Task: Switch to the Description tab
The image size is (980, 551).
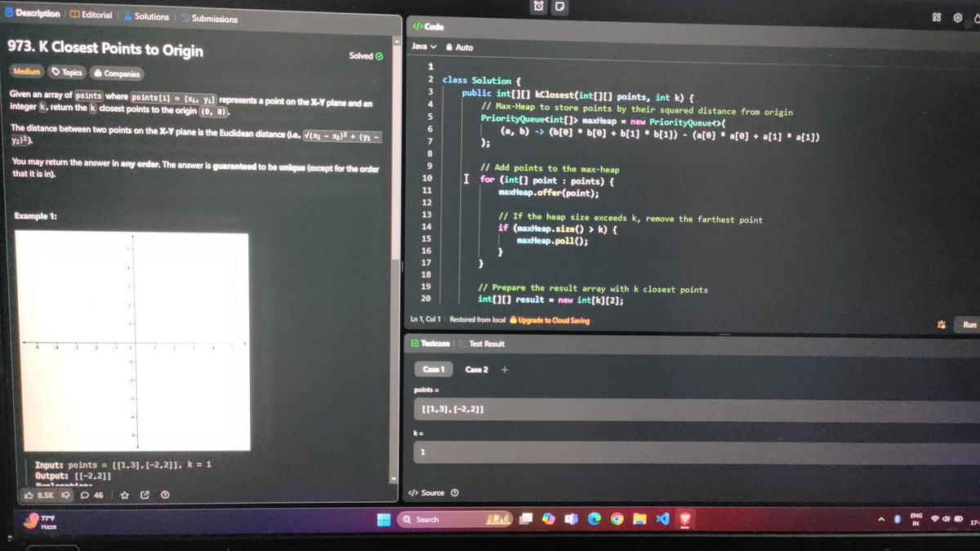Action: [33, 14]
